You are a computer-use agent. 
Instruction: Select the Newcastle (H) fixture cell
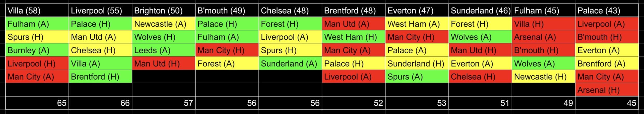pyautogui.click(x=543, y=77)
